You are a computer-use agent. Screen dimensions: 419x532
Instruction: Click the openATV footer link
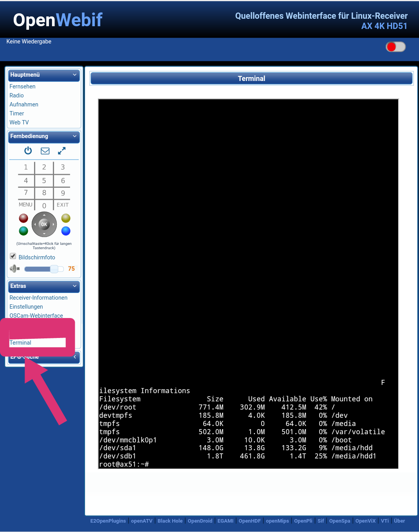pyautogui.click(x=141, y=521)
